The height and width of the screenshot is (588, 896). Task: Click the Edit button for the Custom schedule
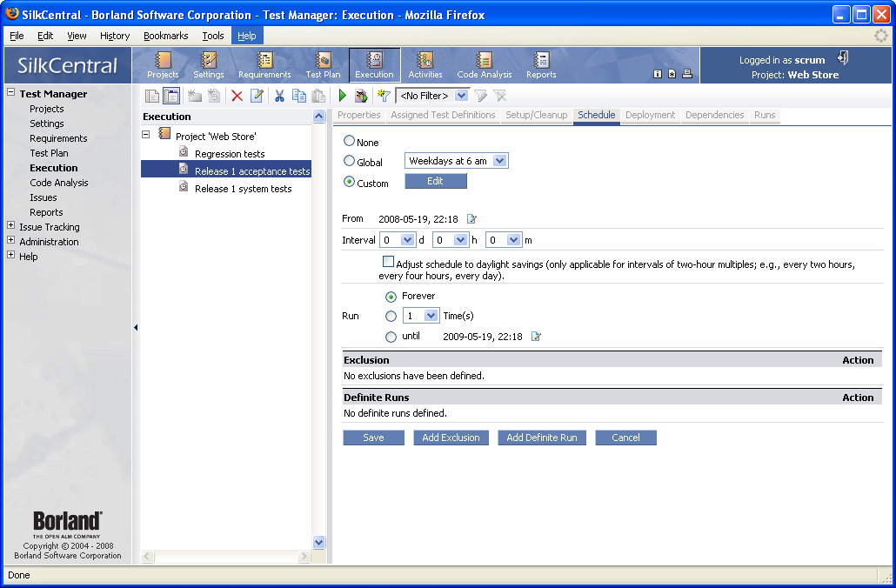pyautogui.click(x=436, y=181)
